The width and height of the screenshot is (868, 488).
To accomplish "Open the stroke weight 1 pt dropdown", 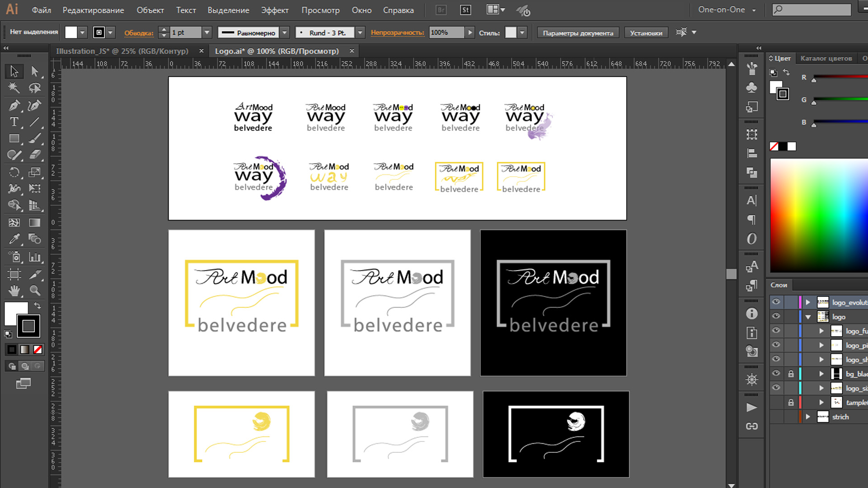I will [207, 33].
